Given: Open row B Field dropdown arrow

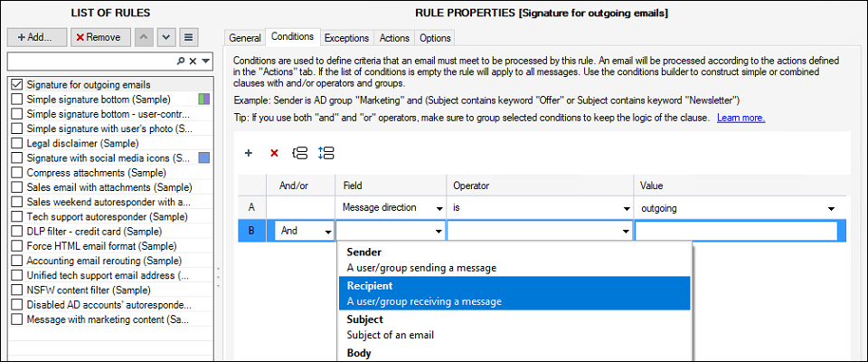Looking at the screenshot, I should 439,231.
